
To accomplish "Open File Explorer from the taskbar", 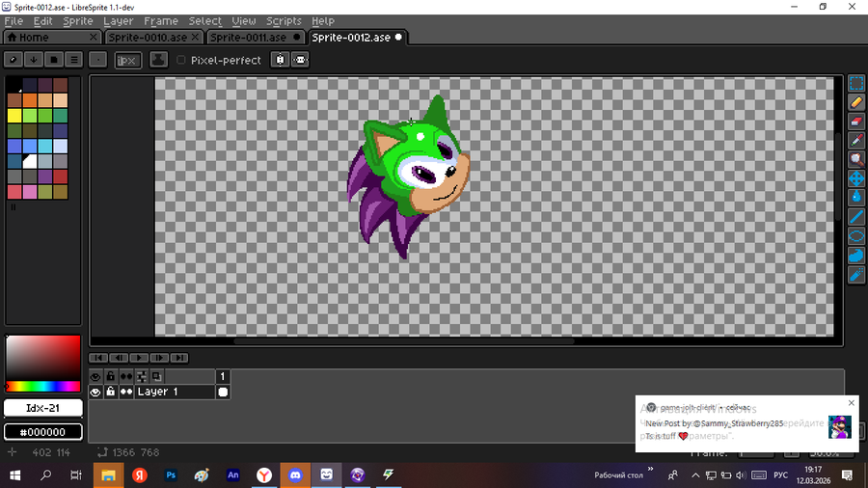I will 108,474.
